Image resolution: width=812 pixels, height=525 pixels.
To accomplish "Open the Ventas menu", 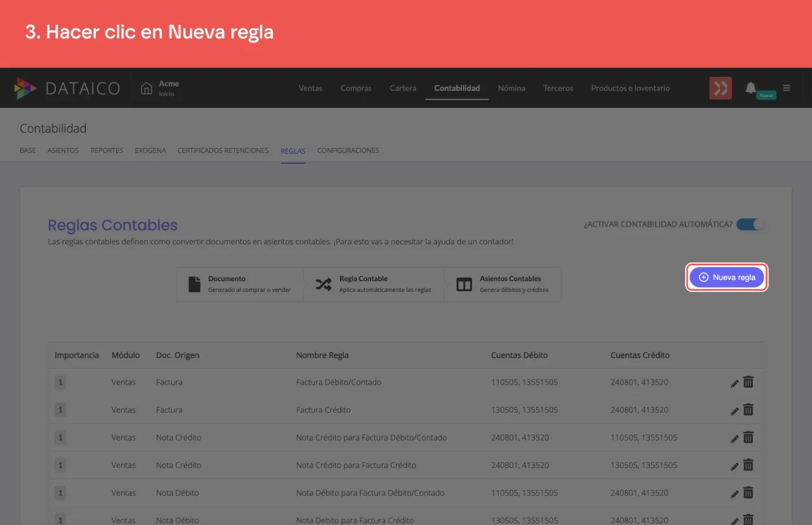I will (x=311, y=88).
